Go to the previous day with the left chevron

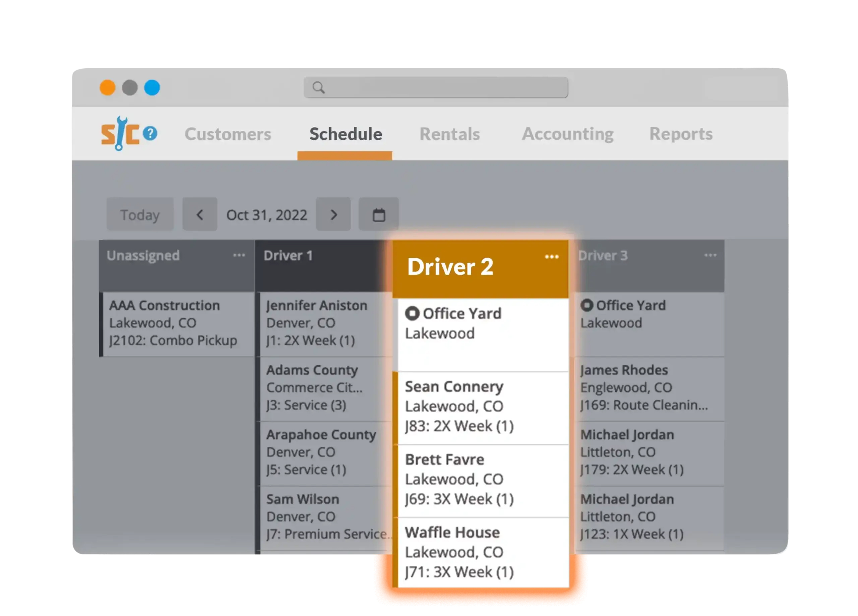point(200,214)
